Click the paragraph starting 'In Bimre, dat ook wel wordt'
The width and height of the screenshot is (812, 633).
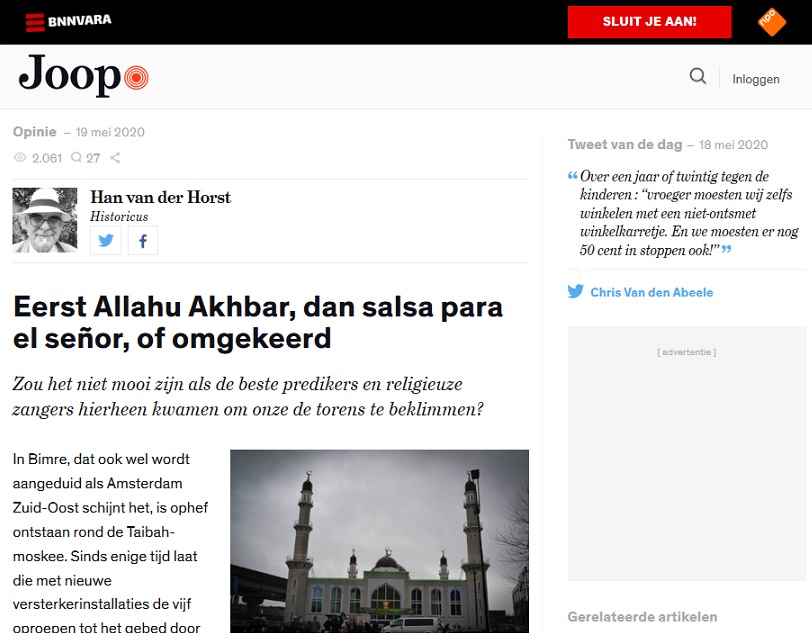click(x=111, y=543)
